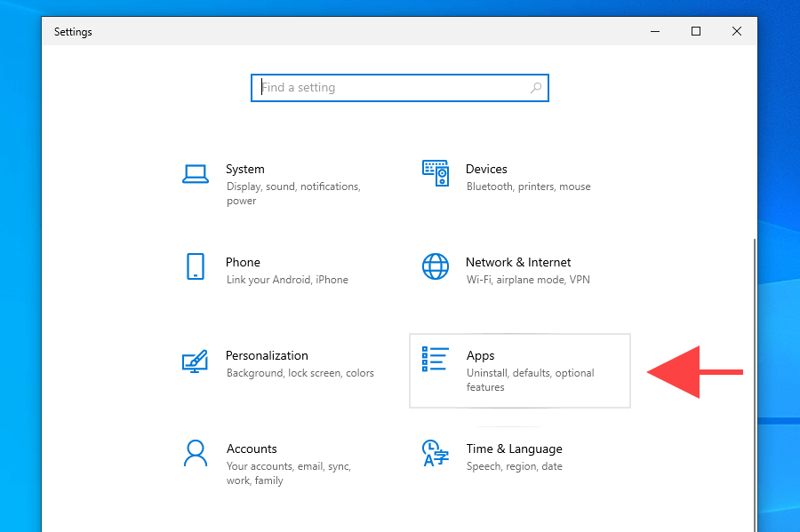The width and height of the screenshot is (800, 532).
Task: Click "Your accounts, email, sync" description
Action: point(289,473)
